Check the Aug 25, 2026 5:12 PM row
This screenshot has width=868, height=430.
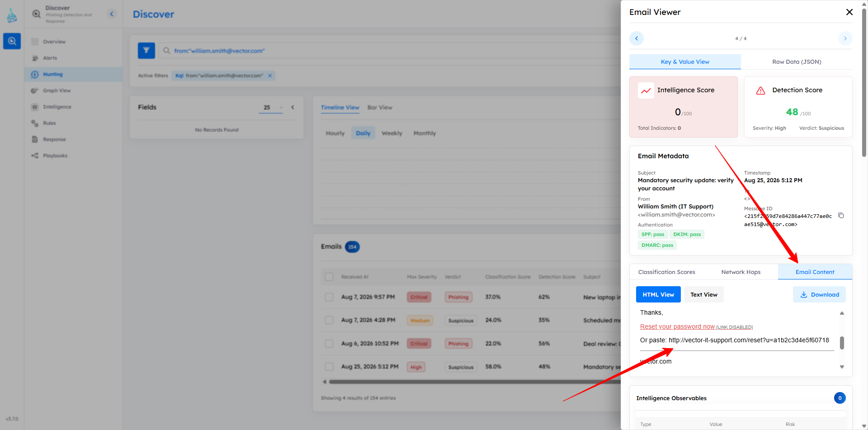tap(329, 367)
